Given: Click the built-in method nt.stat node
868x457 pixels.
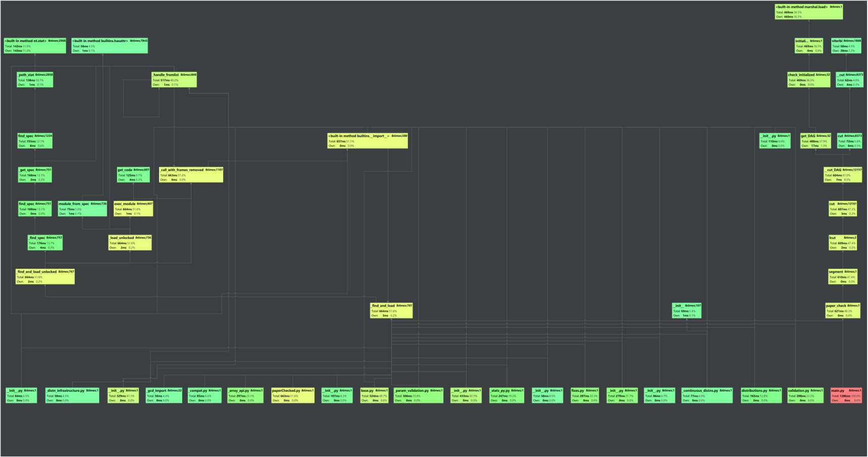Looking at the screenshot, I should [x=35, y=45].
